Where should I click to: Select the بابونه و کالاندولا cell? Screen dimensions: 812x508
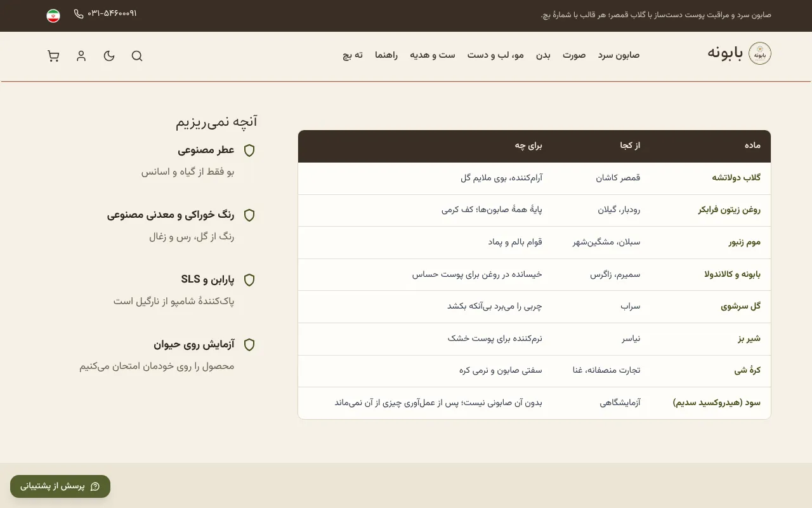tap(732, 274)
